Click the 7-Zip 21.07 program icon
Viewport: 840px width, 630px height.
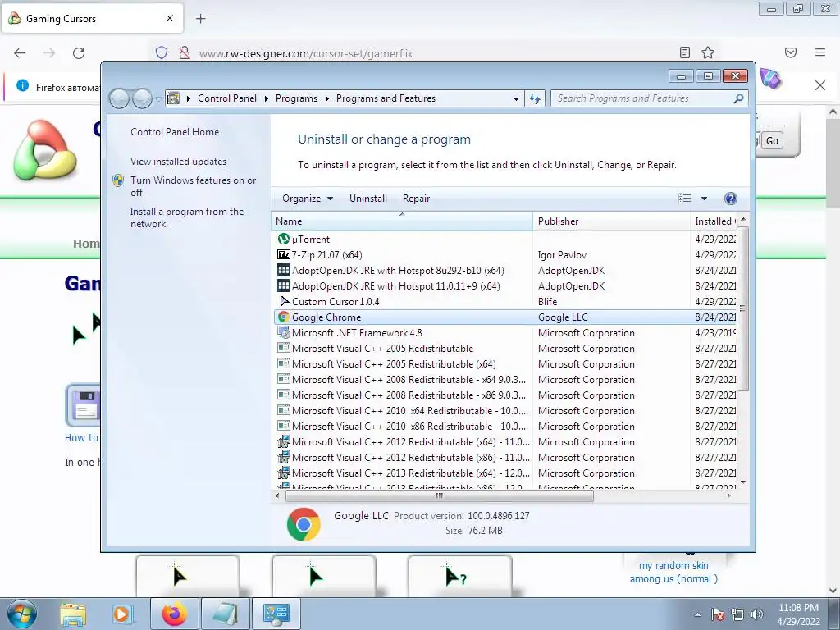(283, 255)
